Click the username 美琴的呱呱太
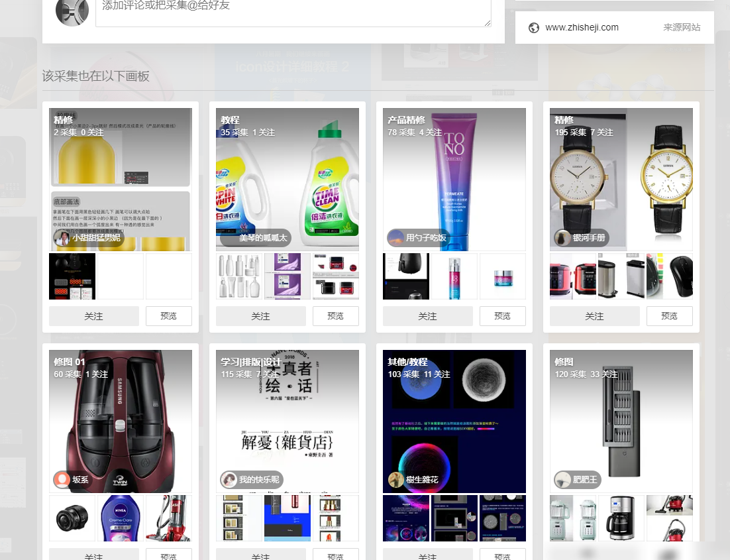 (262, 238)
